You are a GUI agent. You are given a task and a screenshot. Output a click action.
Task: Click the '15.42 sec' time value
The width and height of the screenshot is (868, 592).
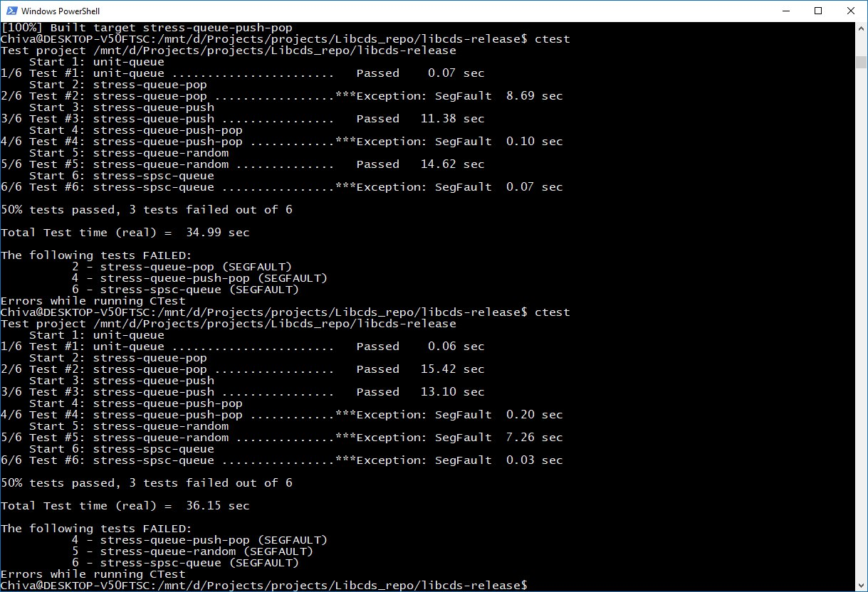point(452,369)
